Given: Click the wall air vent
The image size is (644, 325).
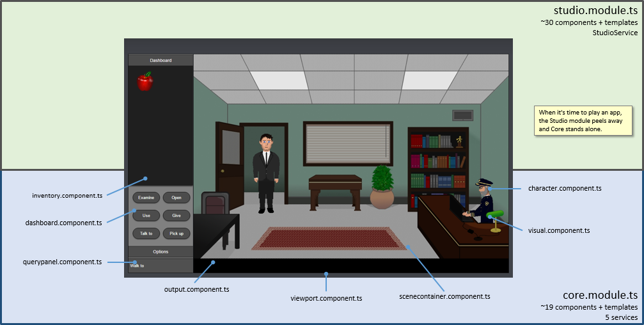Looking at the screenshot, I should pos(463,115).
